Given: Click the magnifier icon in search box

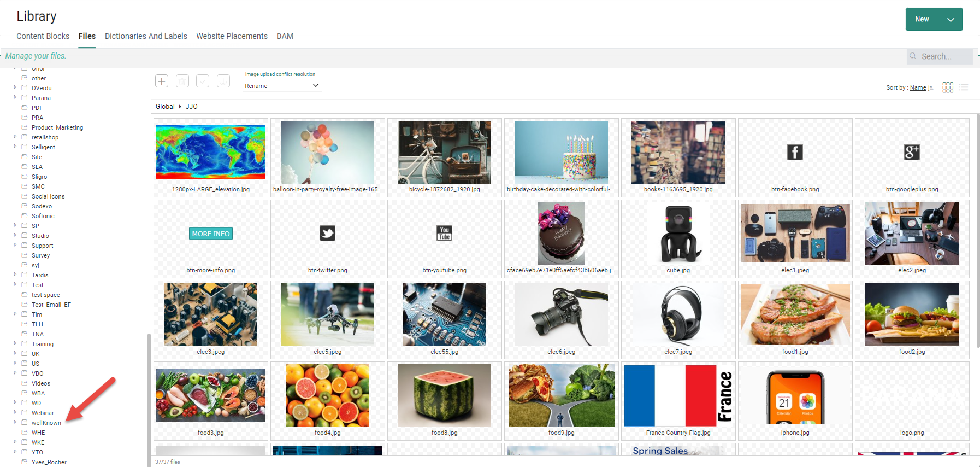Looking at the screenshot, I should 913,56.
